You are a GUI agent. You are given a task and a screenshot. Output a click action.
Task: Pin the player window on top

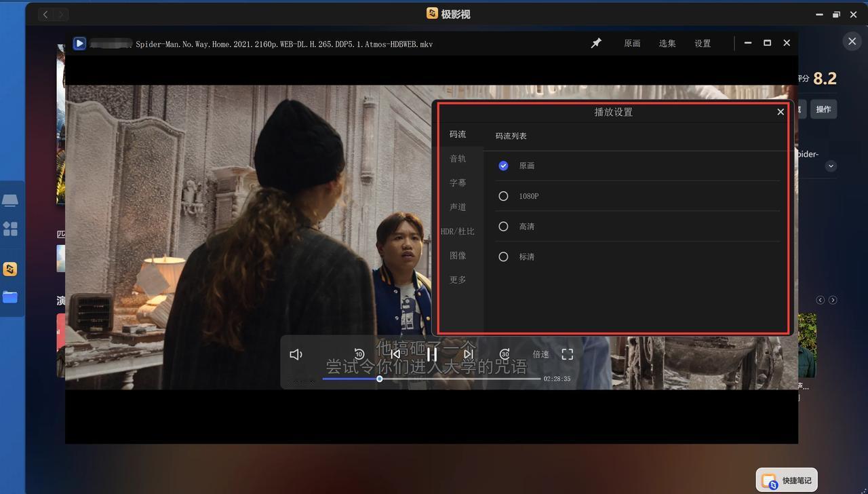pos(596,43)
